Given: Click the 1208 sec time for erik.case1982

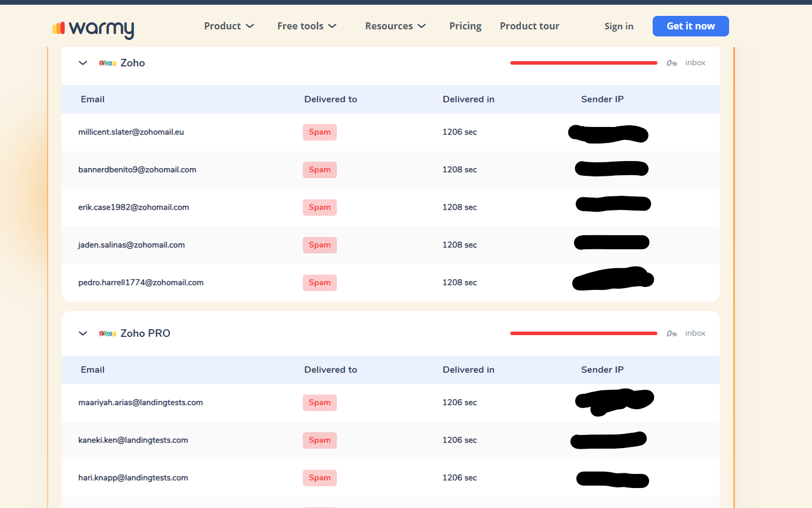Looking at the screenshot, I should click(460, 208).
